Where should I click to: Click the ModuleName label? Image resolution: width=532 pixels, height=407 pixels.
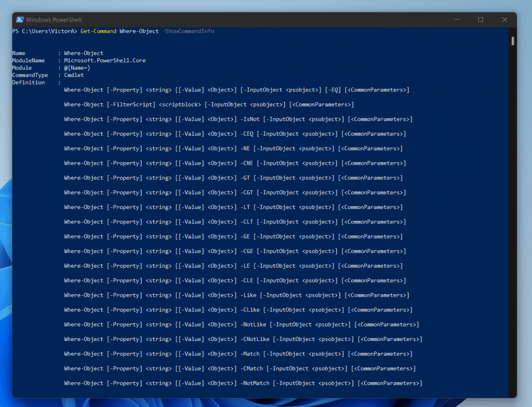click(x=29, y=60)
